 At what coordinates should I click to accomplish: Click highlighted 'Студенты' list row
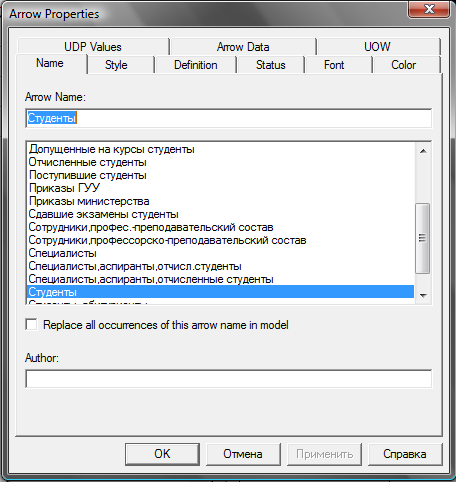tap(220, 292)
